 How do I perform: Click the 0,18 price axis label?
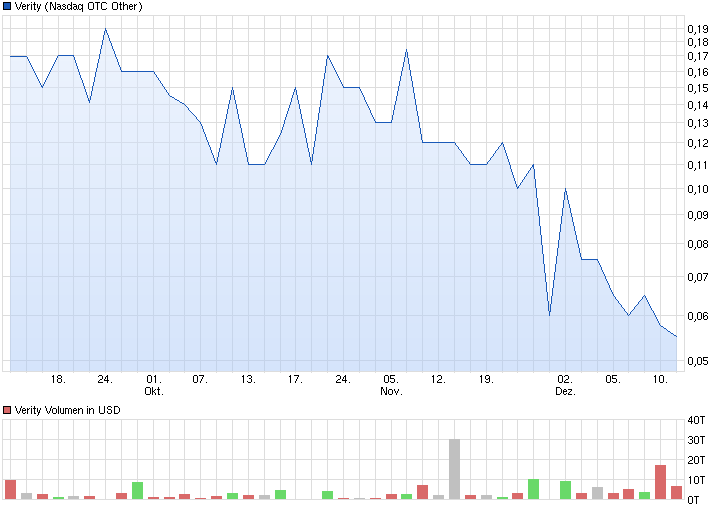[x=698, y=42]
